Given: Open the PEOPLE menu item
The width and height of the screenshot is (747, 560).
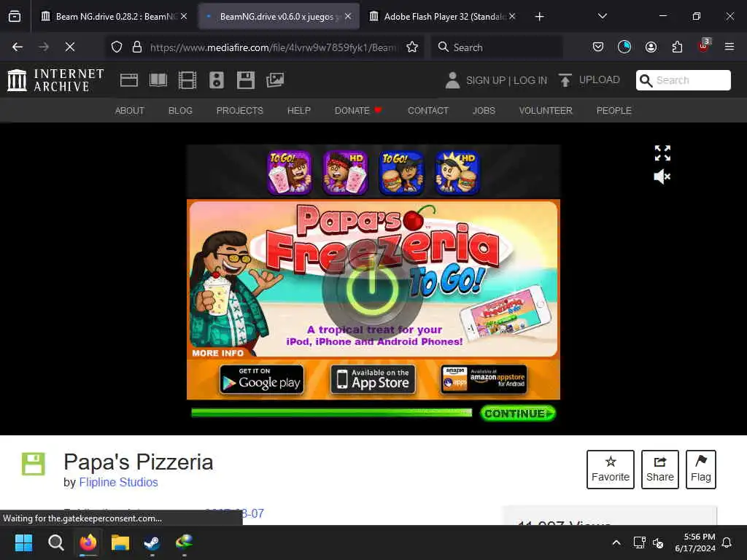Looking at the screenshot, I should [x=614, y=111].
